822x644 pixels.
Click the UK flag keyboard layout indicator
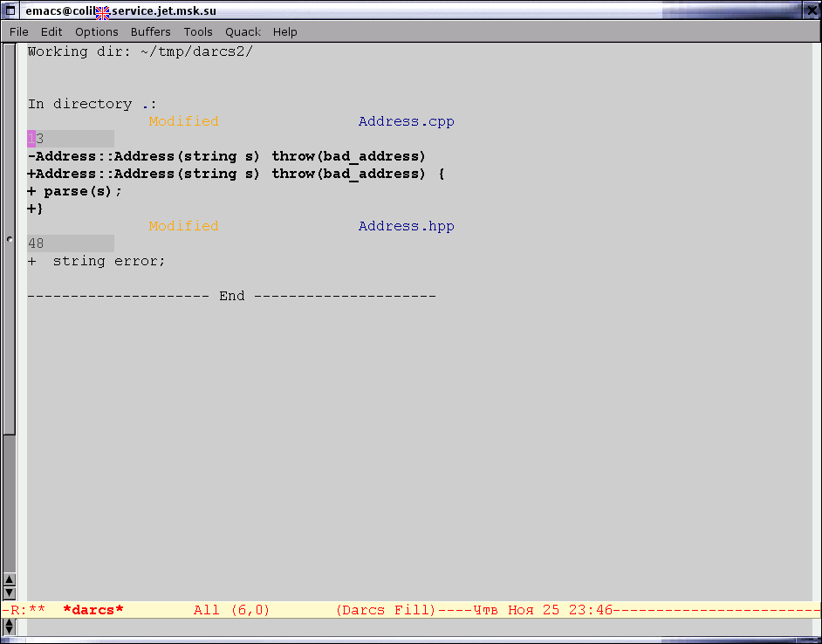(x=102, y=12)
